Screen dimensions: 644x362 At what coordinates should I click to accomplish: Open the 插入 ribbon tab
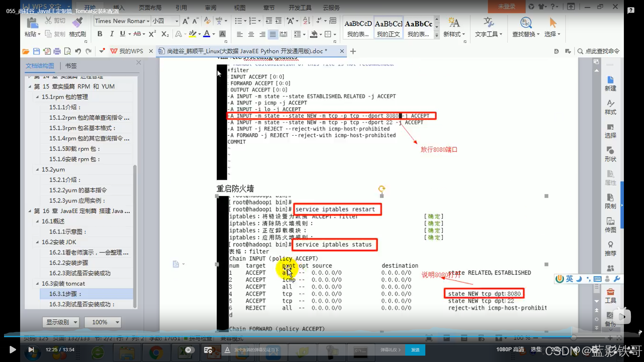click(x=119, y=7)
